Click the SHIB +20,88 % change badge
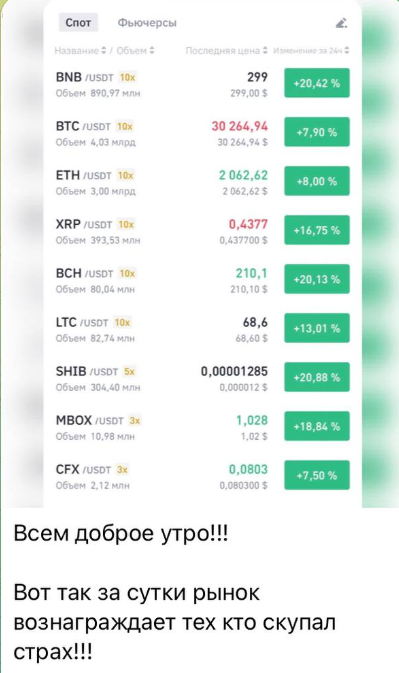Screen dimensions: 399x673 [317, 377]
